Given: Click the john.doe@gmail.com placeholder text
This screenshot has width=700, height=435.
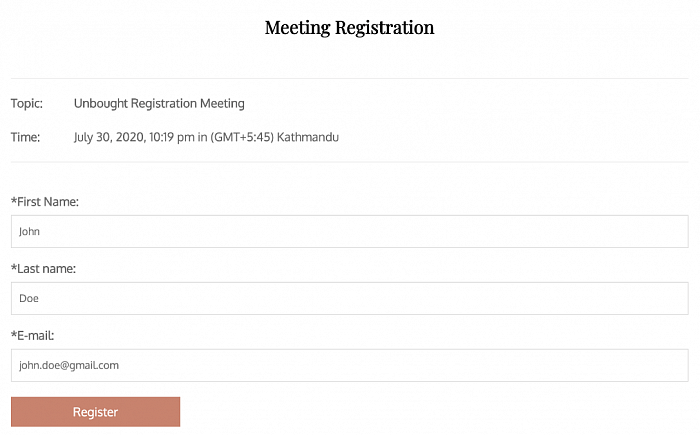Looking at the screenshot, I should 69,365.
